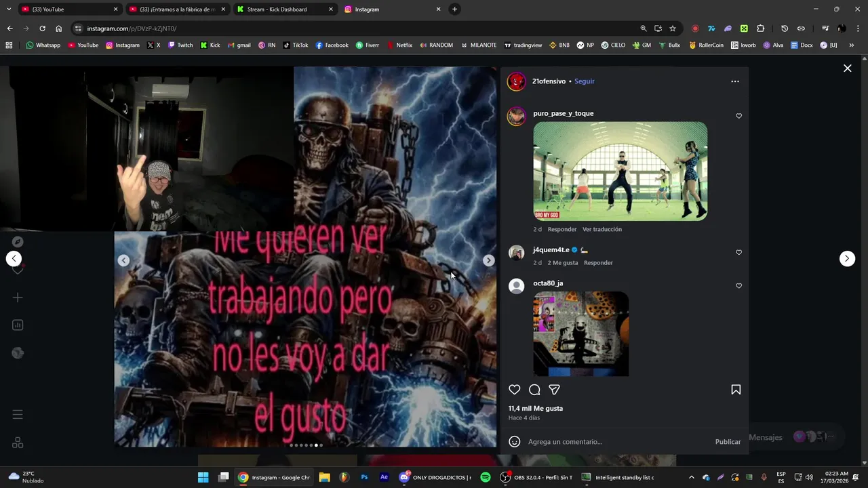The width and height of the screenshot is (868, 488).
Task: Go to the previous post with the left arrow
Action: pos(14,258)
